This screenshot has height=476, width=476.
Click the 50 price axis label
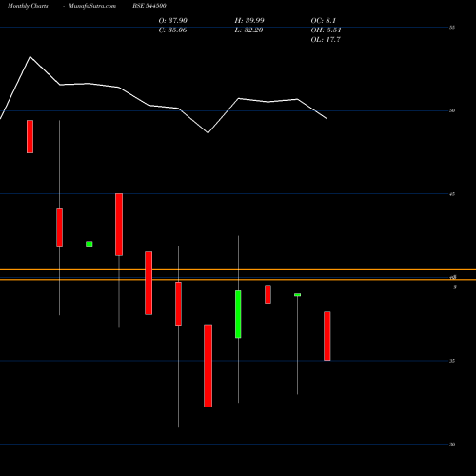452,110
